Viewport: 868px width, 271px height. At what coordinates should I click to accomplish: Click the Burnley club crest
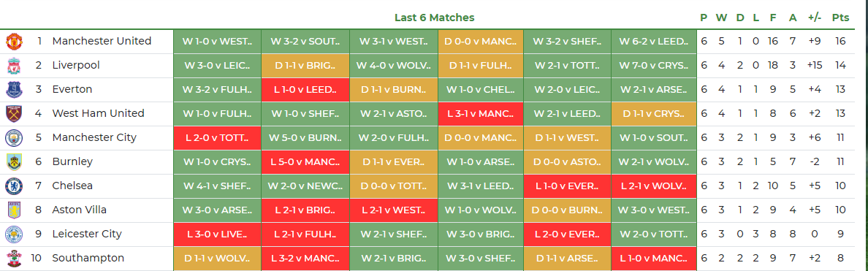tap(14, 161)
